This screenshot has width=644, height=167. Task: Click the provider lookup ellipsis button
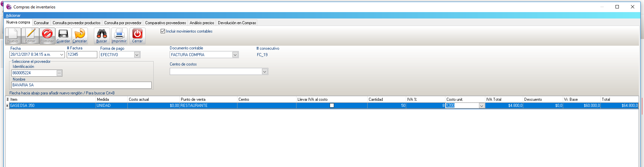[x=59, y=73]
